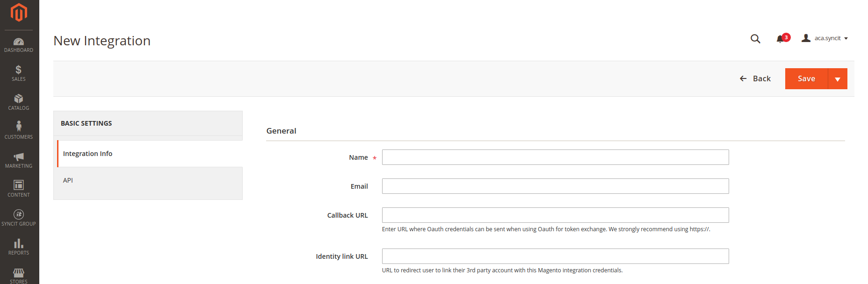This screenshot has height=284, width=868.
Task: Open the Content menu
Action: click(19, 189)
